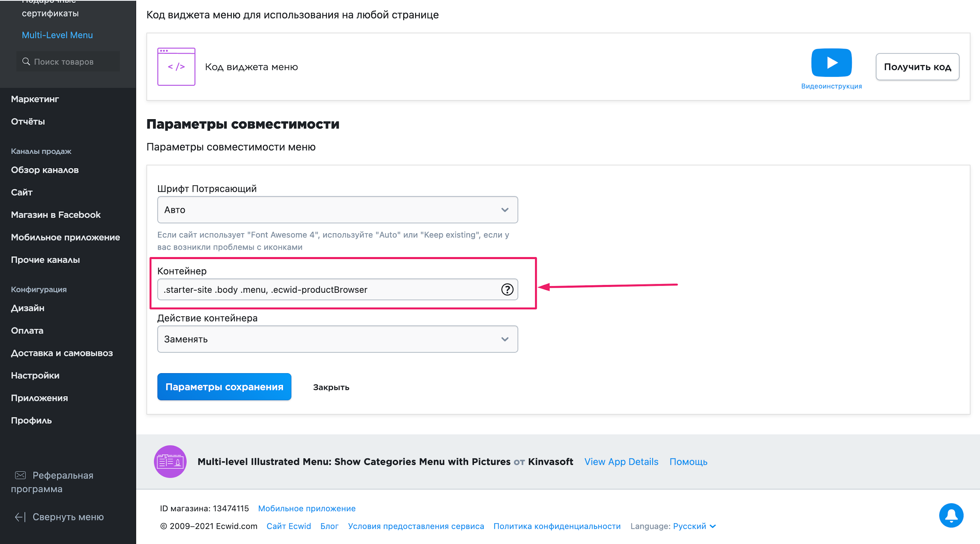Image resolution: width=980 pixels, height=544 pixels.
Task: Open the container field help question mark
Action: [507, 290]
